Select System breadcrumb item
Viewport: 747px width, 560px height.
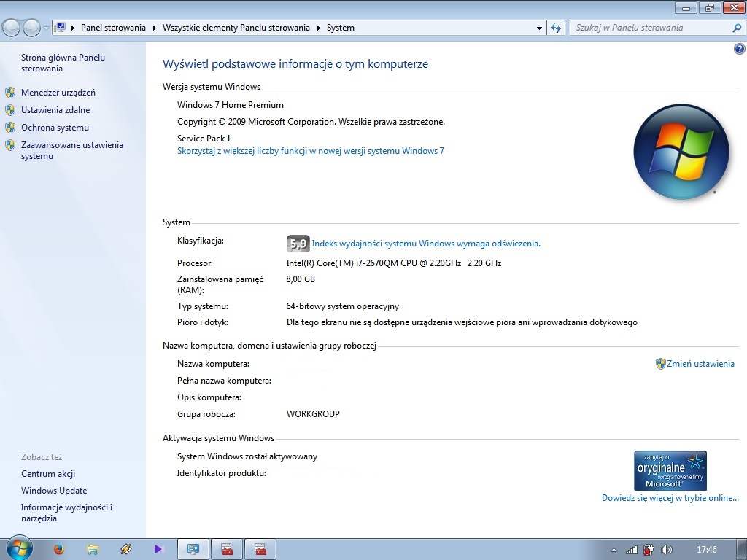(x=341, y=28)
